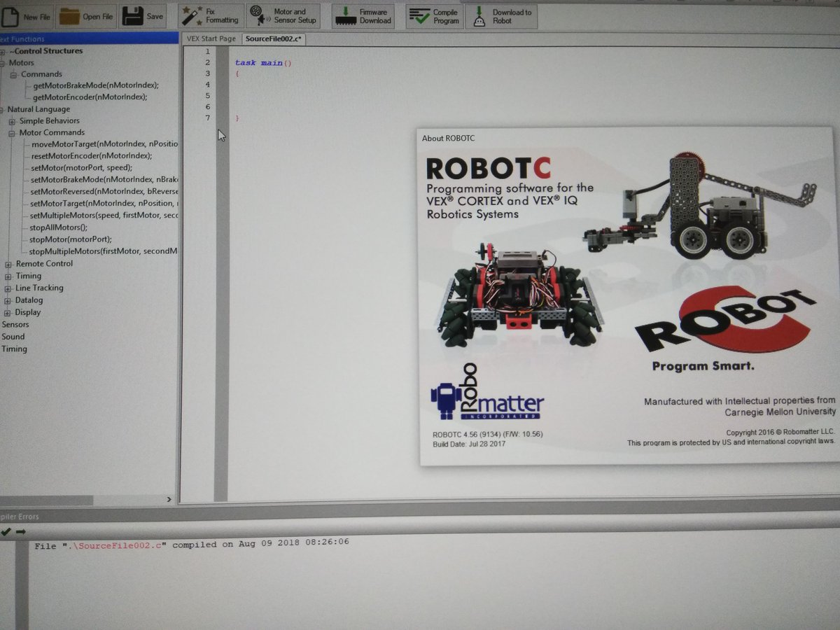
Task: Click the green checkmark in Compiler Errors
Action: coord(6,532)
